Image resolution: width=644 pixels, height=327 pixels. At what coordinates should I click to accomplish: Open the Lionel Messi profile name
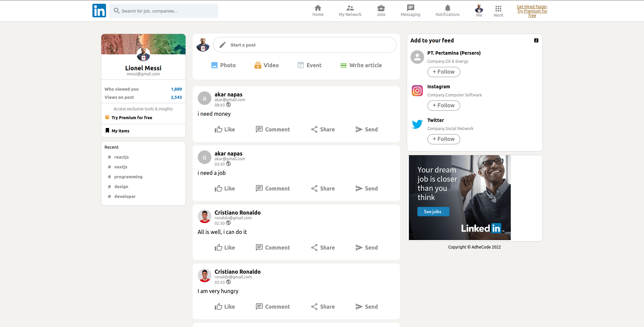tap(143, 68)
